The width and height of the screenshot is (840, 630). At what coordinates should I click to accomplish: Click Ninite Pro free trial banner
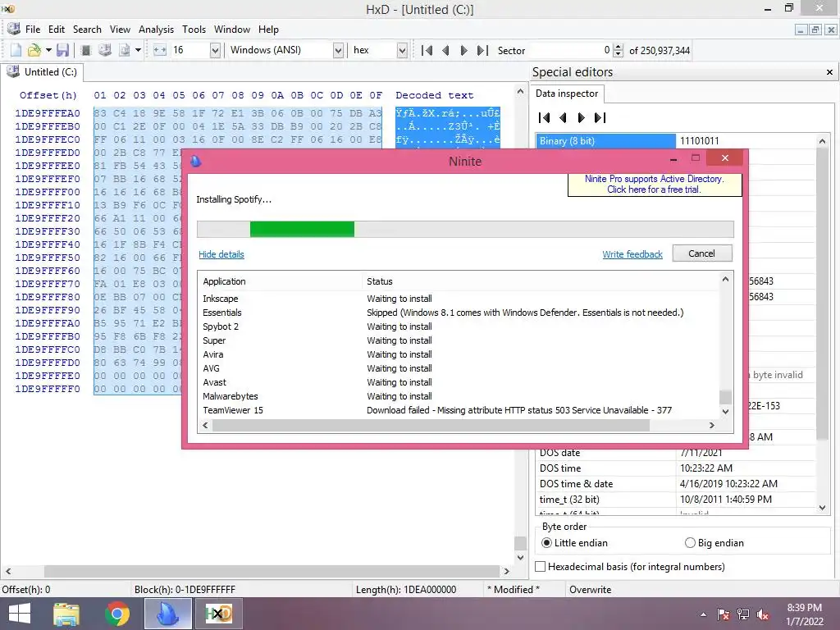point(655,185)
